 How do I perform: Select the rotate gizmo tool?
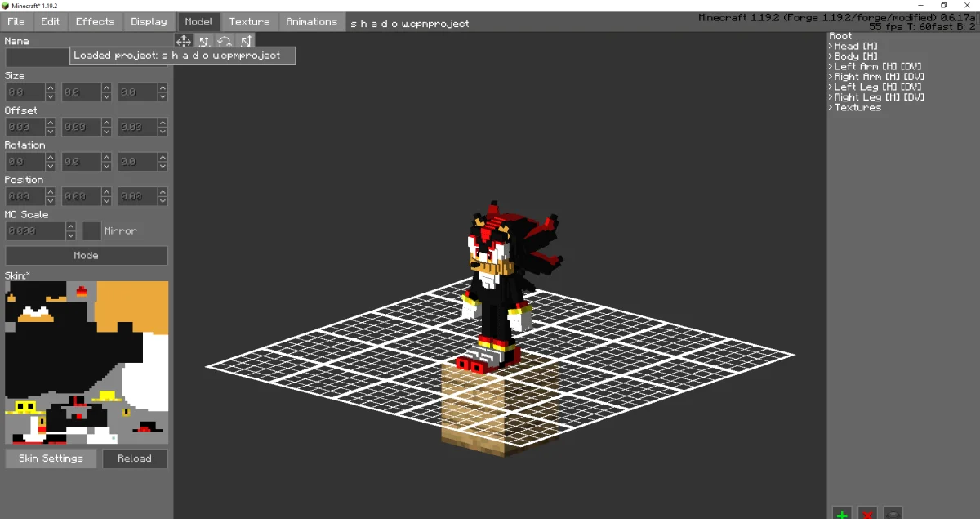[225, 40]
